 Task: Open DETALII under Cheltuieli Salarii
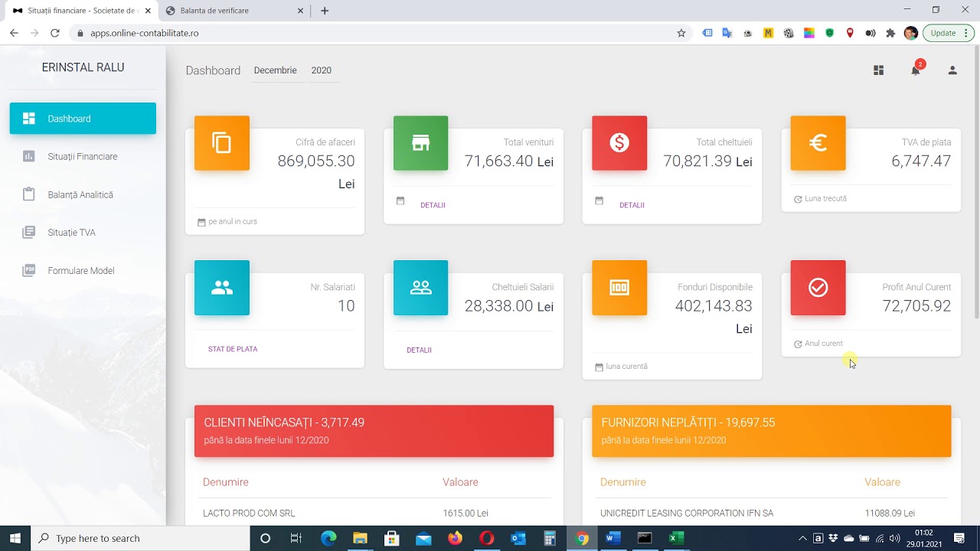coord(419,350)
